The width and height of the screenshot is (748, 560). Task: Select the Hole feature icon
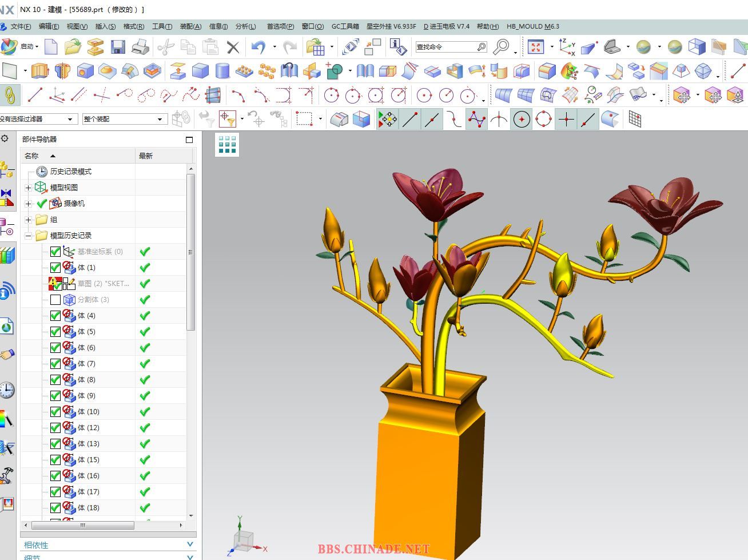(x=85, y=71)
